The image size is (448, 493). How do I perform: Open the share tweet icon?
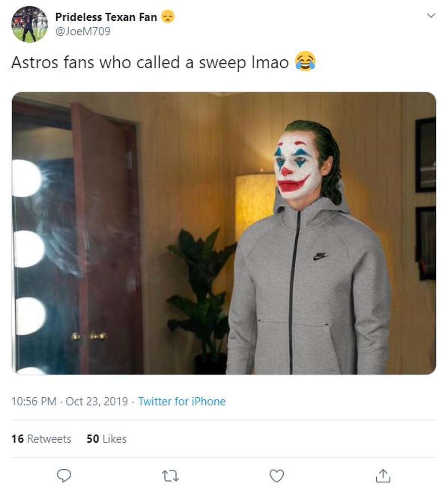(x=383, y=475)
